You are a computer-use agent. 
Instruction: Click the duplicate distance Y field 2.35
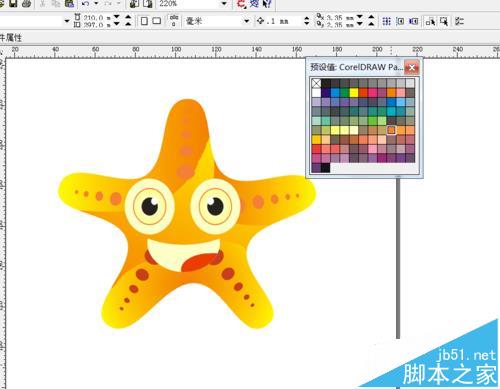point(339,25)
